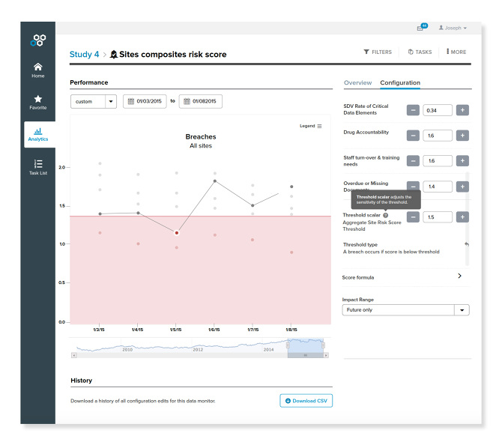Select dark data point on 1/8/15
This screenshot has height=448, width=502.
pos(291,187)
